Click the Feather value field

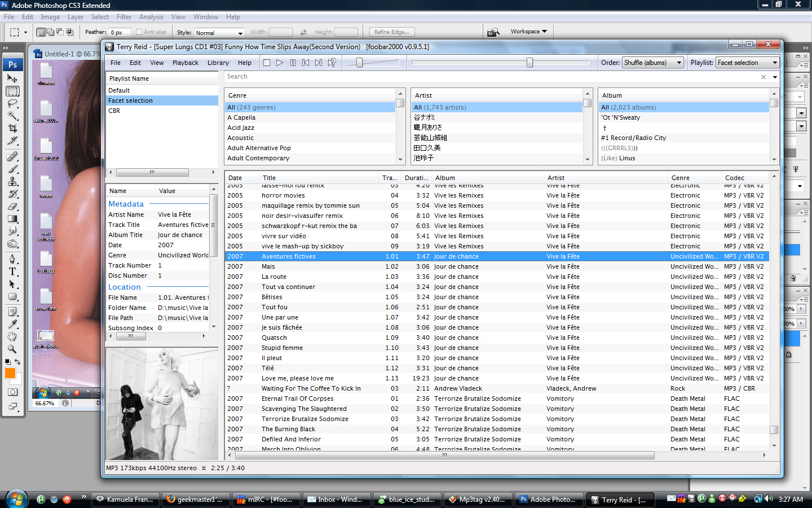coord(120,33)
